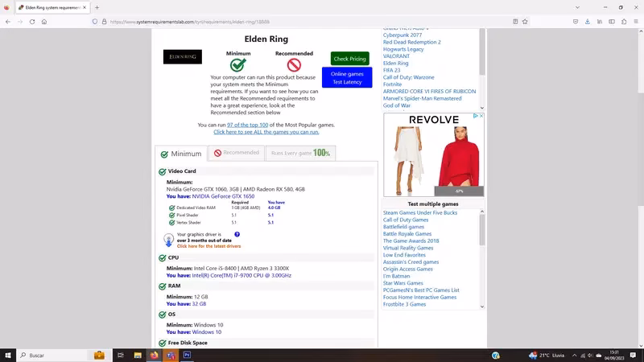The height and width of the screenshot is (362, 644).
Task: Click the Windows 10 You have value
Action: click(207, 332)
